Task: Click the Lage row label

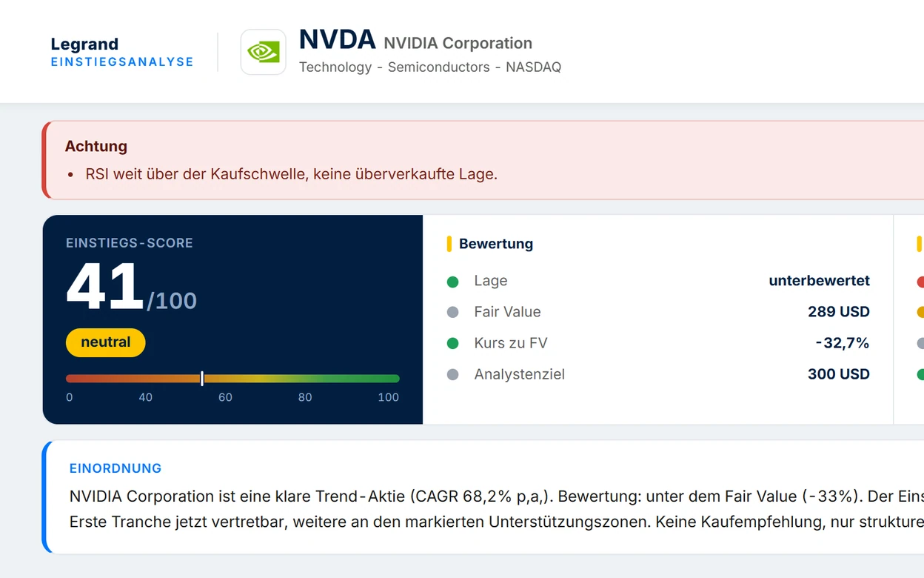Action: [491, 281]
